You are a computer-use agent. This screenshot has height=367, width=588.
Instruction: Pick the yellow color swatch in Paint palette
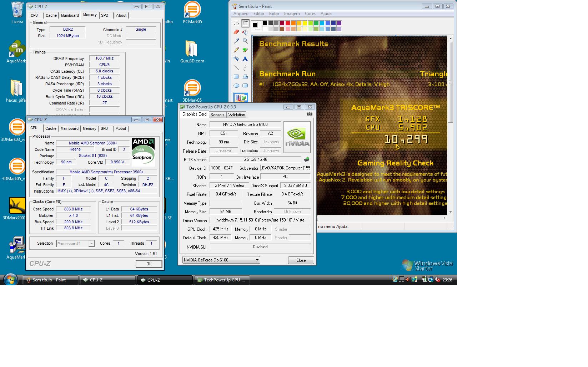pos(305,23)
